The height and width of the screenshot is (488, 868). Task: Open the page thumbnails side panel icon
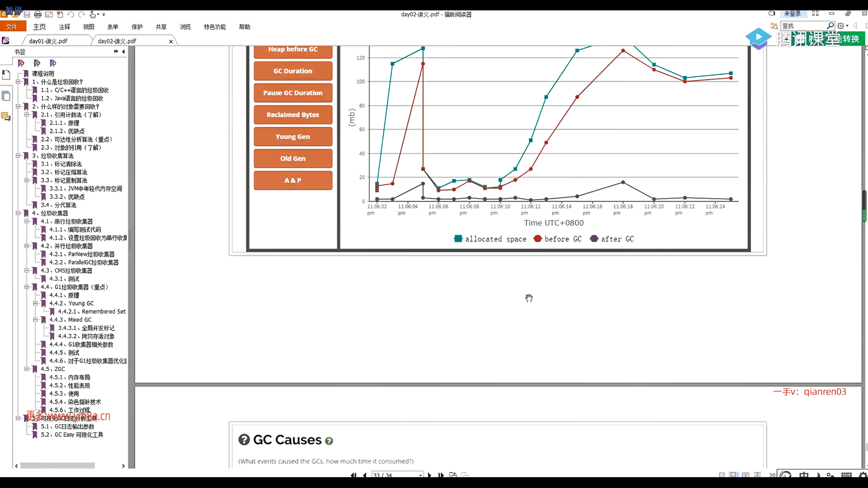6,96
